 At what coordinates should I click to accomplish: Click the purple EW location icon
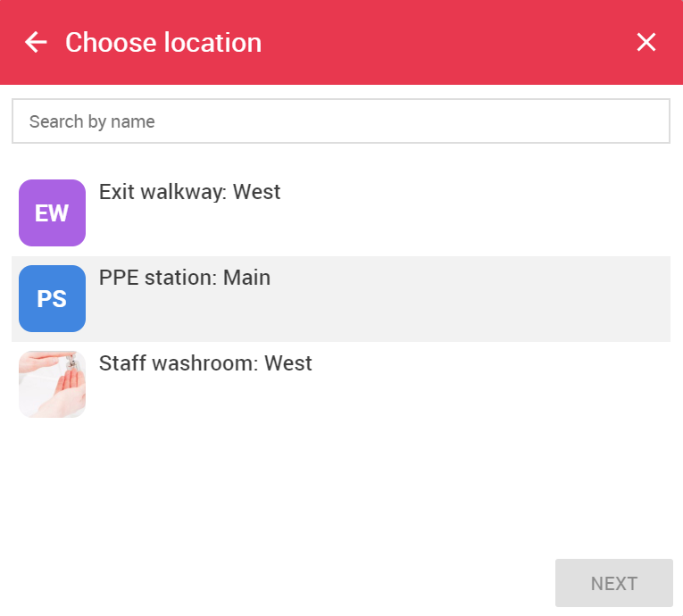(x=53, y=212)
